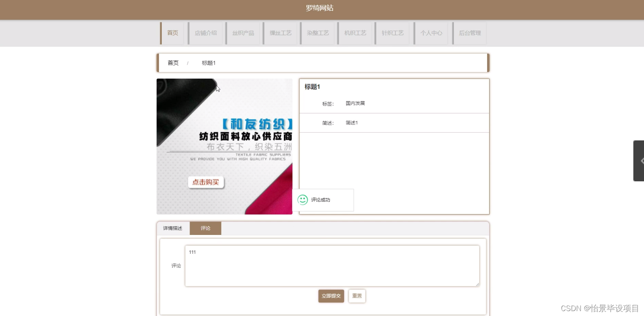Select the 缫丝工艺 menu item
The height and width of the screenshot is (316, 644).
(280, 33)
